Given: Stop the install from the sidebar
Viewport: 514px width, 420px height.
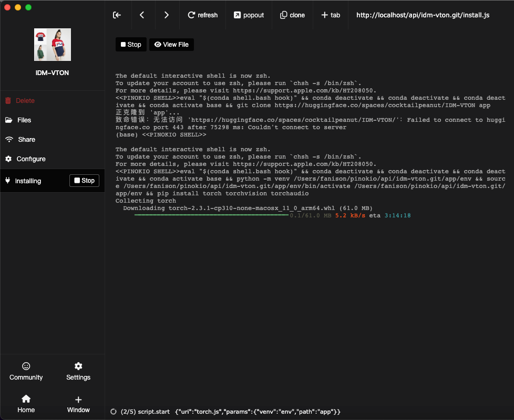Looking at the screenshot, I should click(x=84, y=181).
